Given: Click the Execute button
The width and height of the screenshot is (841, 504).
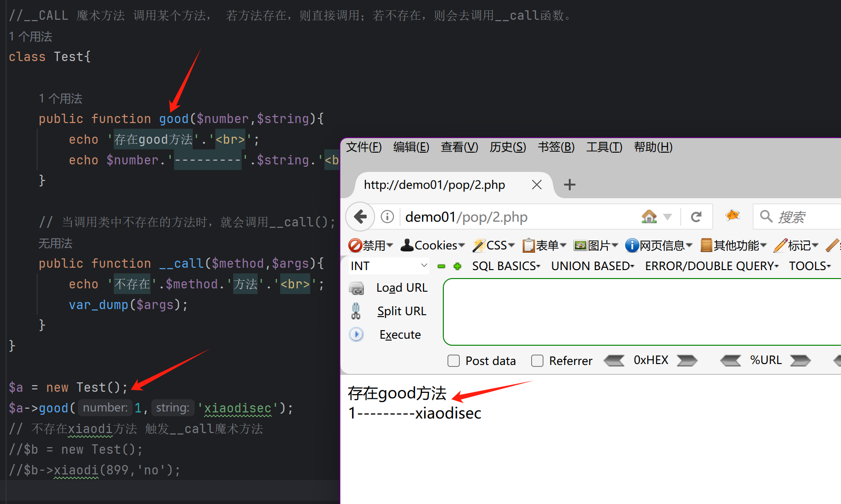Looking at the screenshot, I should coord(400,335).
